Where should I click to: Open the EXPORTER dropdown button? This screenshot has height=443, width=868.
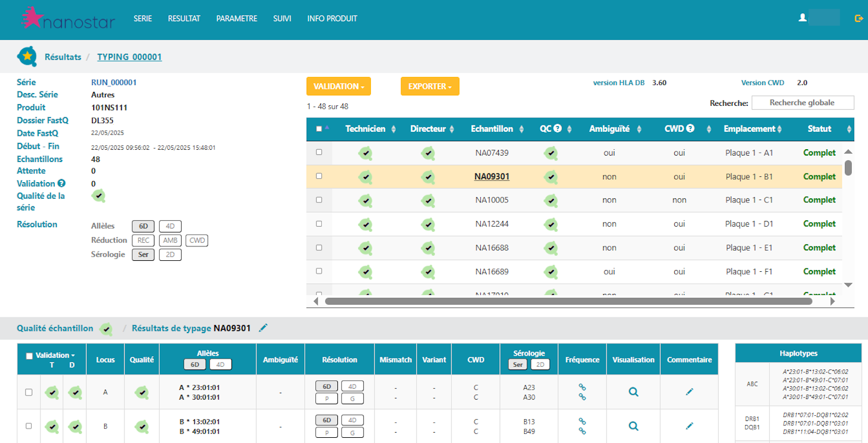[430, 86]
